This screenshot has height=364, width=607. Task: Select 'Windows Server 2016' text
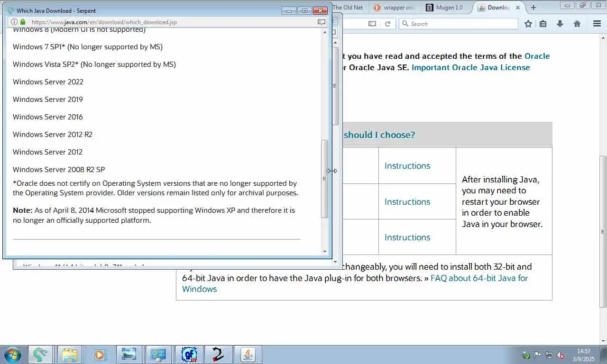pyautogui.click(x=48, y=117)
